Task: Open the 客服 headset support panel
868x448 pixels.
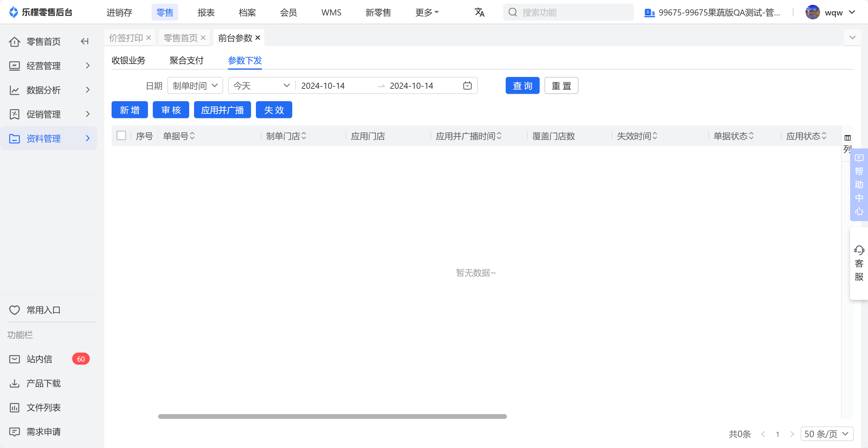Action: click(859, 263)
